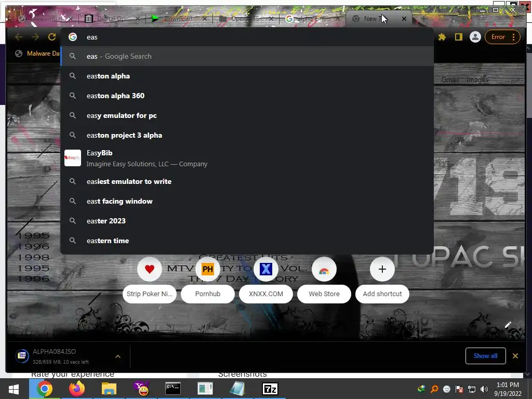Screen dimensions: 532x399
Task: Click the Internet Download Manager tray icon
Action: pos(421,389)
